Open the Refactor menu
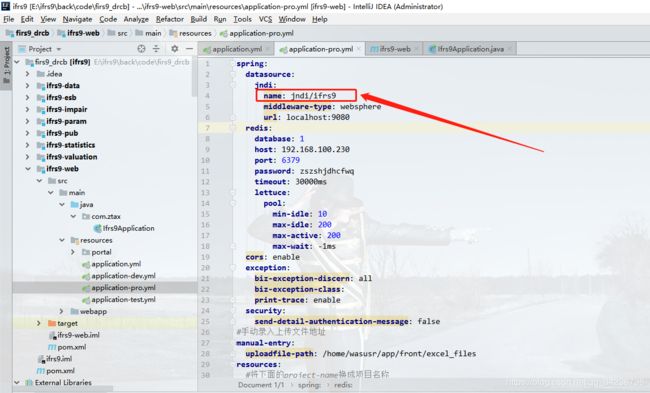The height and width of the screenshot is (393, 650). pos(170,19)
